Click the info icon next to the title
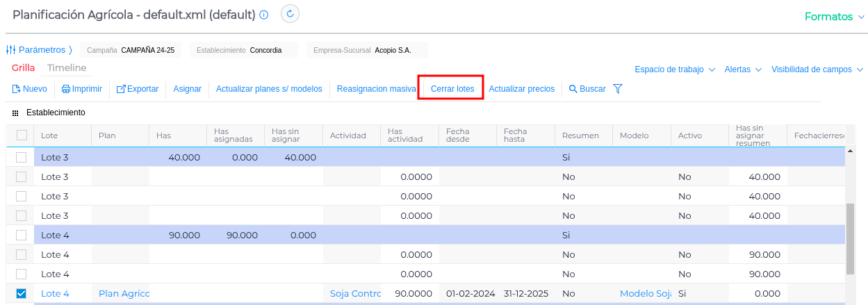The width and height of the screenshot is (868, 305). (x=264, y=15)
